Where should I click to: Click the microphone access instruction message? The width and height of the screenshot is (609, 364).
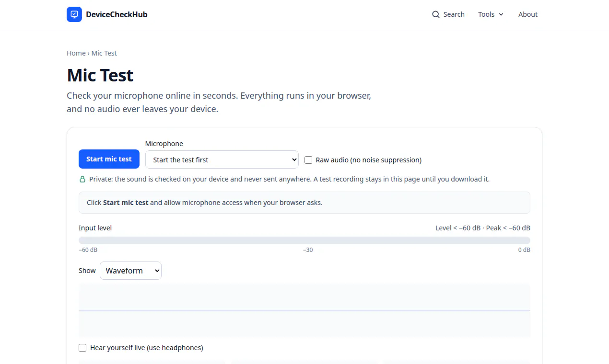(304, 203)
